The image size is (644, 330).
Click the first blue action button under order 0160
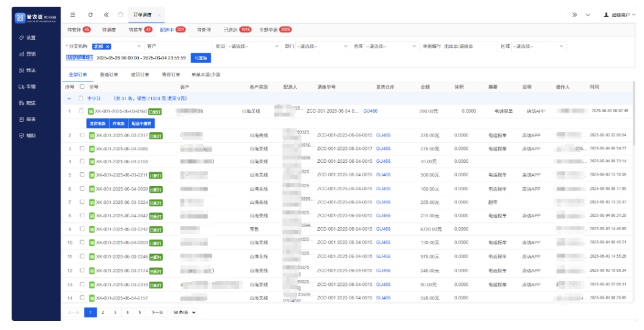(x=98, y=123)
